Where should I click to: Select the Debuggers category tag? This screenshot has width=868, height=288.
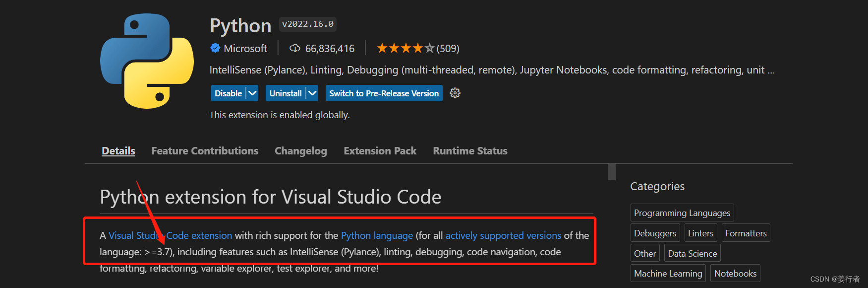pos(655,233)
